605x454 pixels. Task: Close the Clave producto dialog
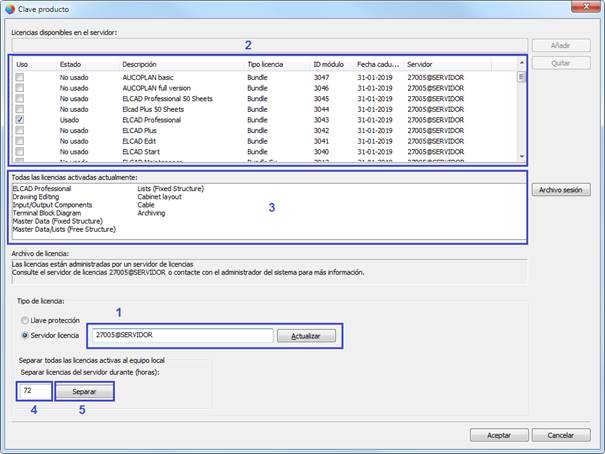point(585,7)
